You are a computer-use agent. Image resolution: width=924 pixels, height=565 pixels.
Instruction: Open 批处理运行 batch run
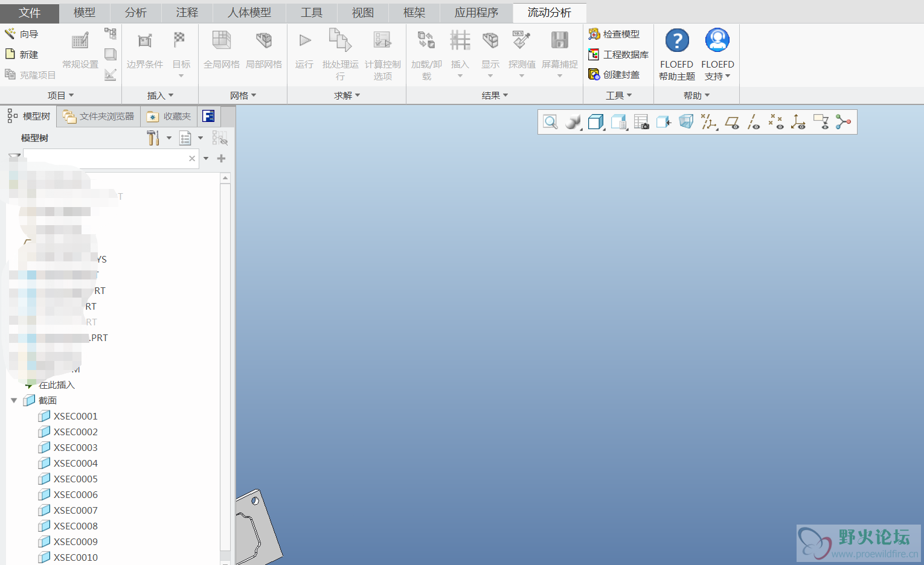(x=341, y=54)
